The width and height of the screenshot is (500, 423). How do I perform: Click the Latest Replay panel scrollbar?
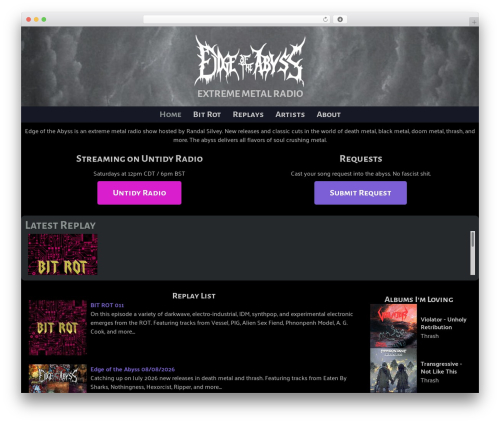point(472,253)
